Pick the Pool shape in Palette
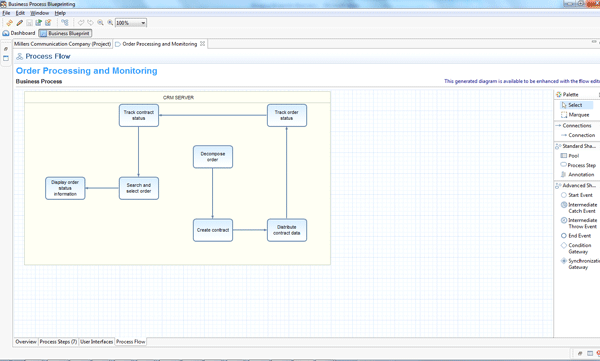 pyautogui.click(x=570, y=156)
